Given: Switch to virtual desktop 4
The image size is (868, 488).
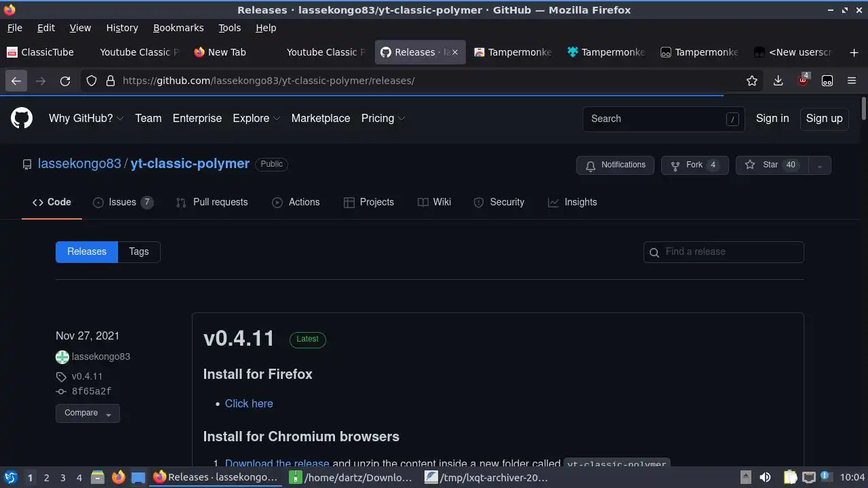Looking at the screenshot, I should pos(79,477).
